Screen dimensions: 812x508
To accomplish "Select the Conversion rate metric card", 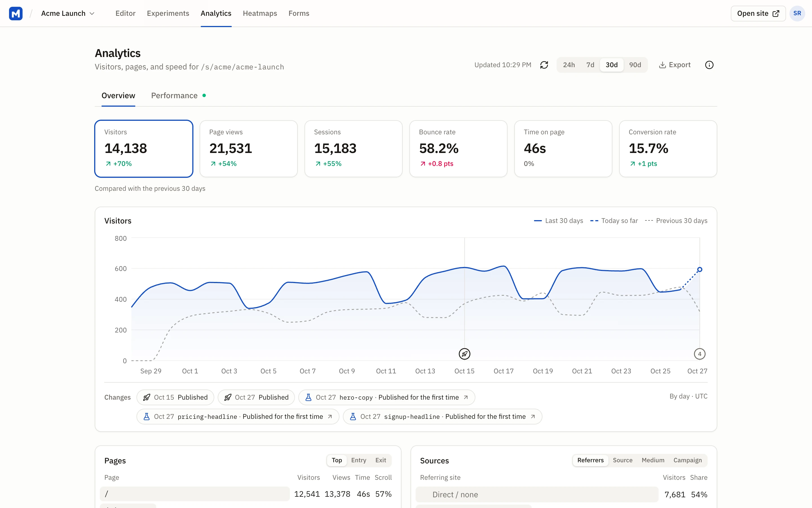I will click(668, 148).
